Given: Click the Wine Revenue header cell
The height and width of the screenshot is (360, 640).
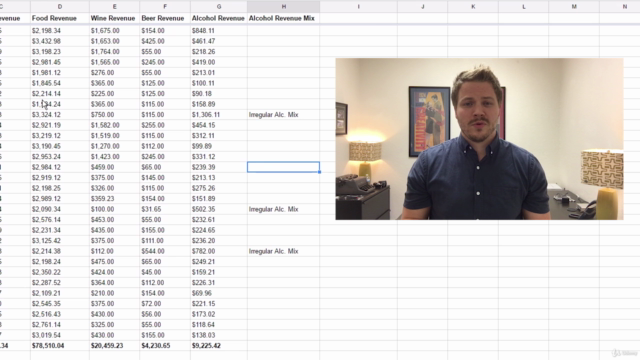Looking at the screenshot, I should [x=114, y=18].
